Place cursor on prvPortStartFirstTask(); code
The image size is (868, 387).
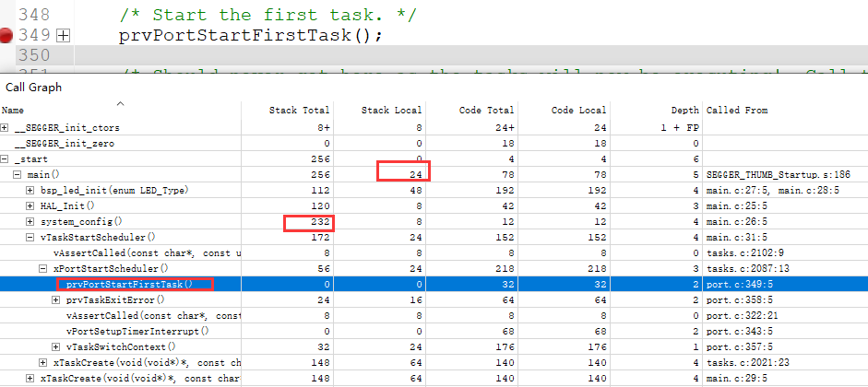(251, 36)
